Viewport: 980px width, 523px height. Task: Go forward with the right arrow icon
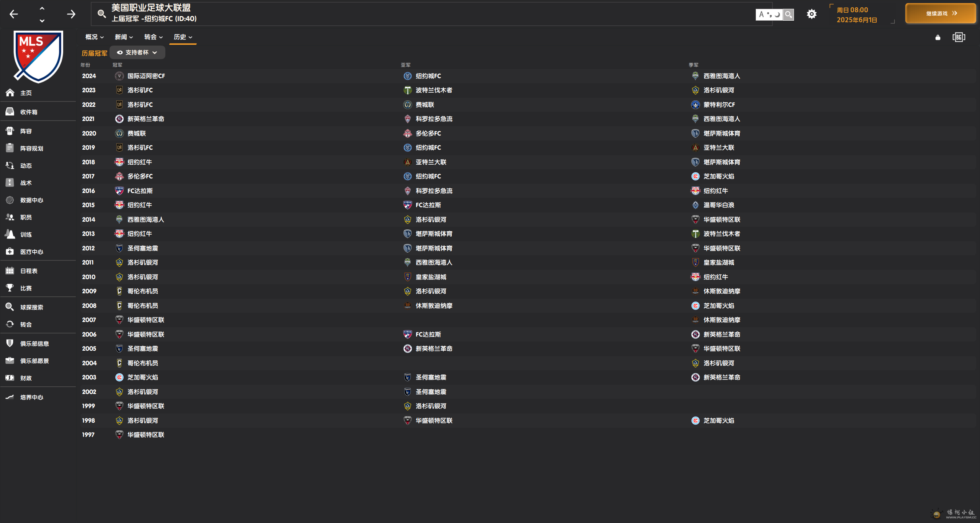pyautogui.click(x=71, y=14)
